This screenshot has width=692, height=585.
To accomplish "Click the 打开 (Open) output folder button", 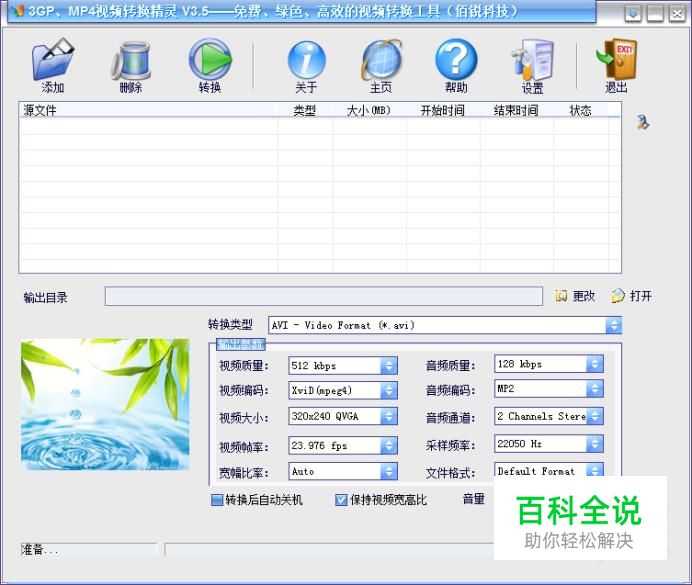I will click(x=632, y=296).
